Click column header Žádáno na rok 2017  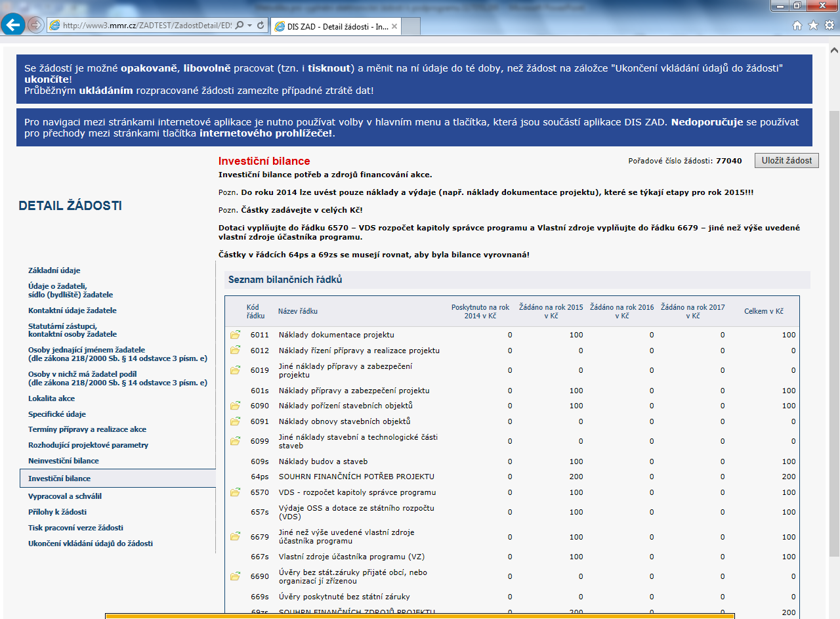(692, 311)
